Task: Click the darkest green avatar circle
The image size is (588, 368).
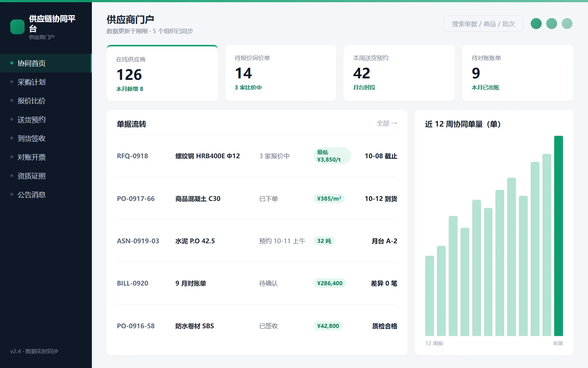Action: tap(536, 24)
